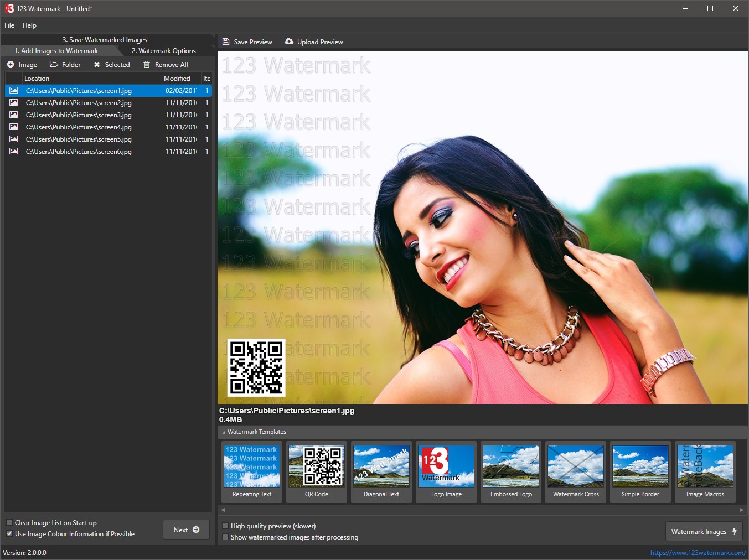Click the image icon beside screen3.jpg

click(x=13, y=115)
